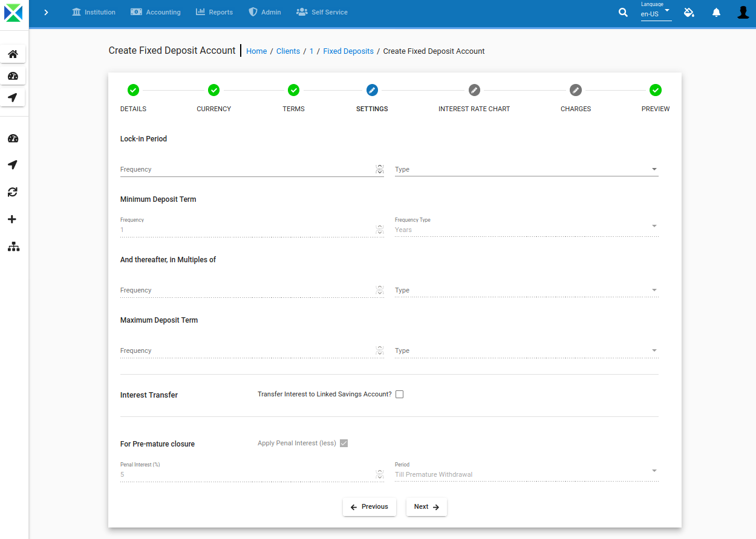Screen dimensions: 756x539
Task: Select the Settings step pencil icon
Action: 372,90
